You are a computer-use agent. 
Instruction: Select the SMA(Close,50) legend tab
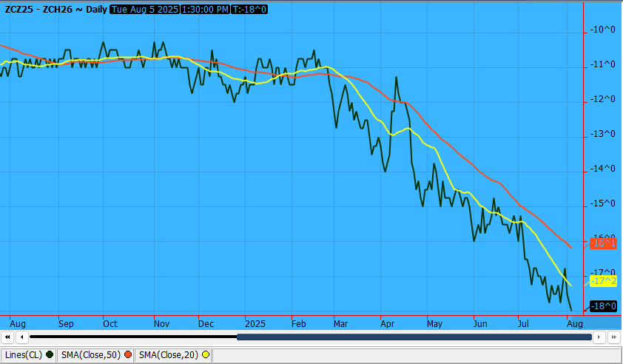[92, 355]
